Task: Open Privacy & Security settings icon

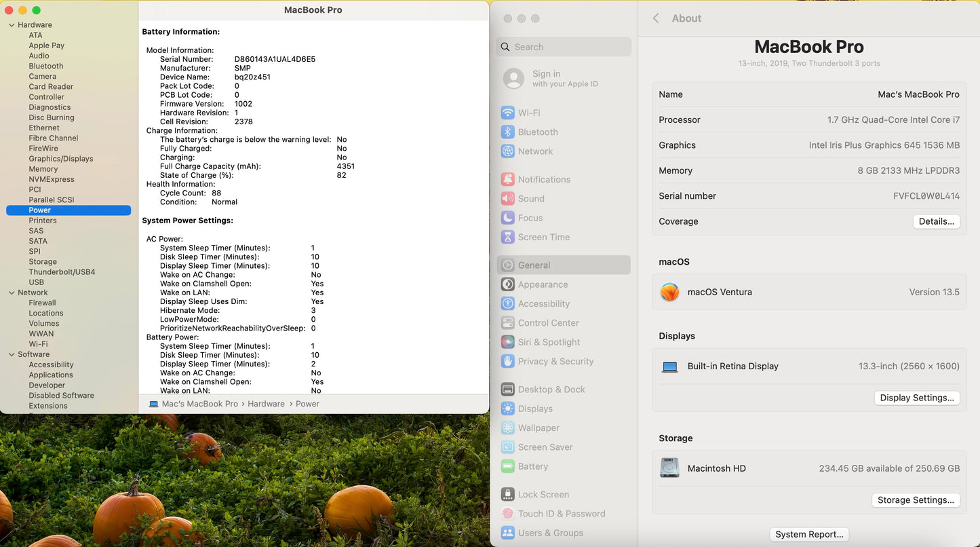Action: coord(507,362)
